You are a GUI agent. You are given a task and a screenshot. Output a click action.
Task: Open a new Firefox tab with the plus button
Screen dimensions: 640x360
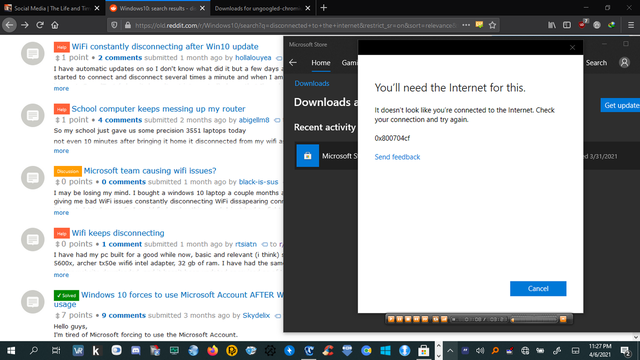click(x=324, y=8)
